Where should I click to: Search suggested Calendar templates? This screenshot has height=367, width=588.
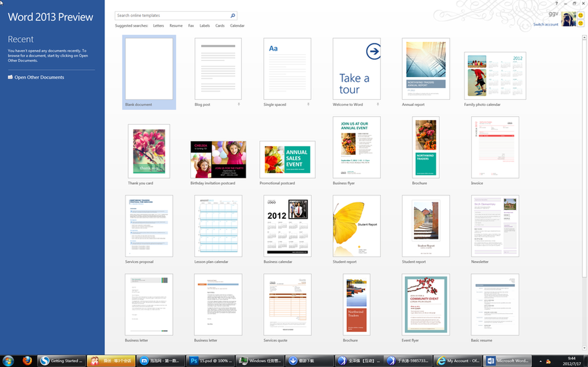click(237, 25)
